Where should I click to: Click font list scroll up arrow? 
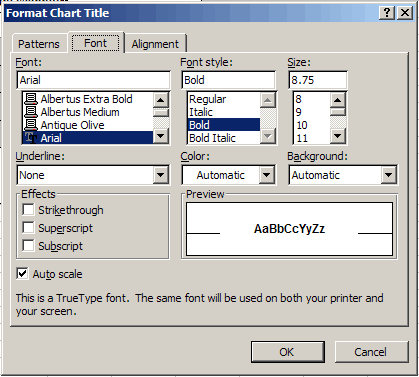coord(161,100)
